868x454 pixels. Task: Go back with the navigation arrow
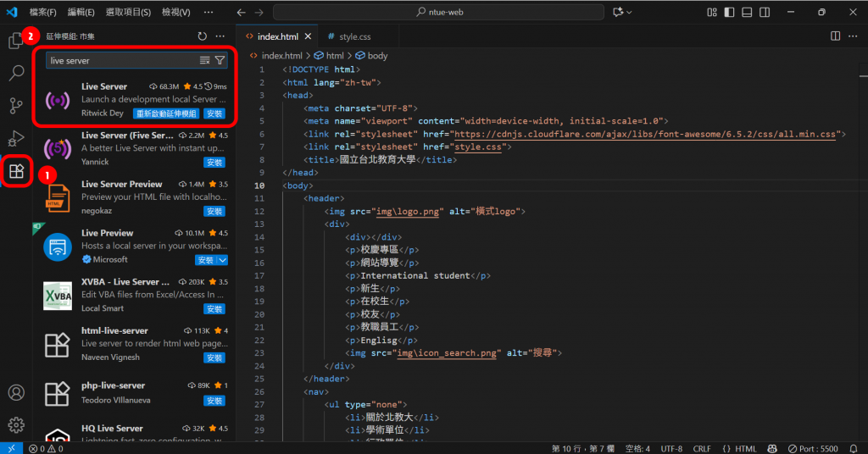pyautogui.click(x=241, y=12)
